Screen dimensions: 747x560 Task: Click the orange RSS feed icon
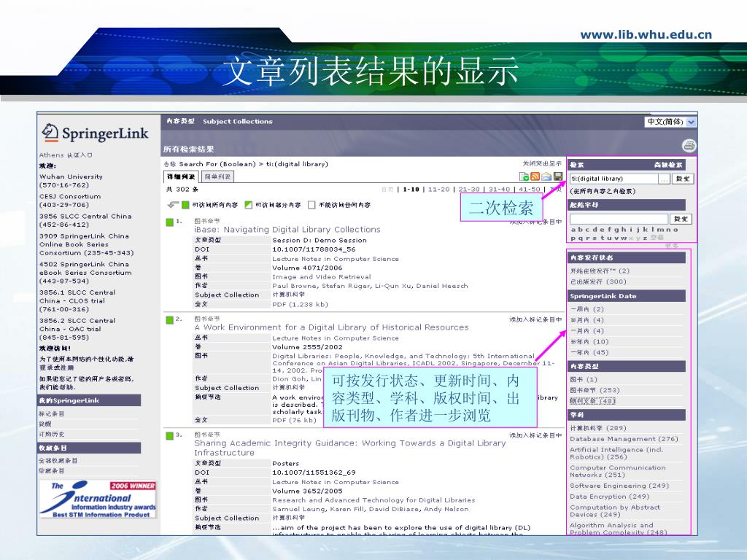pyautogui.click(x=535, y=176)
